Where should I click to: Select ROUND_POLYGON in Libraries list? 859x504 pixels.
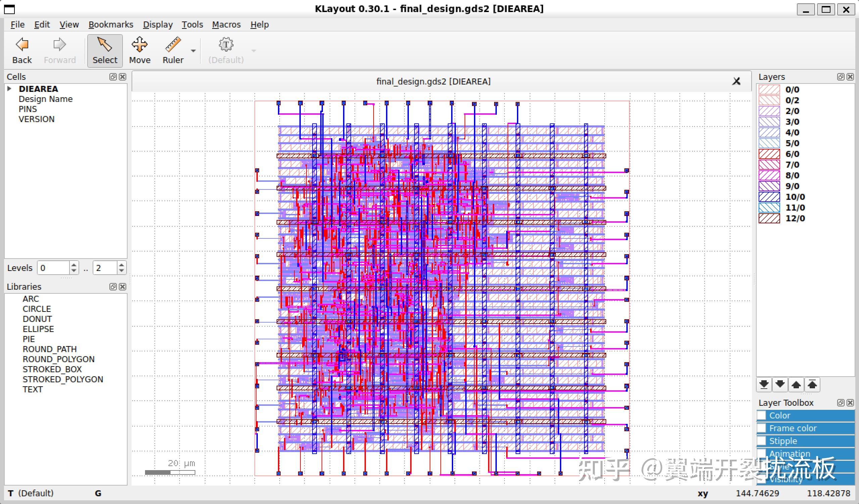(58, 359)
